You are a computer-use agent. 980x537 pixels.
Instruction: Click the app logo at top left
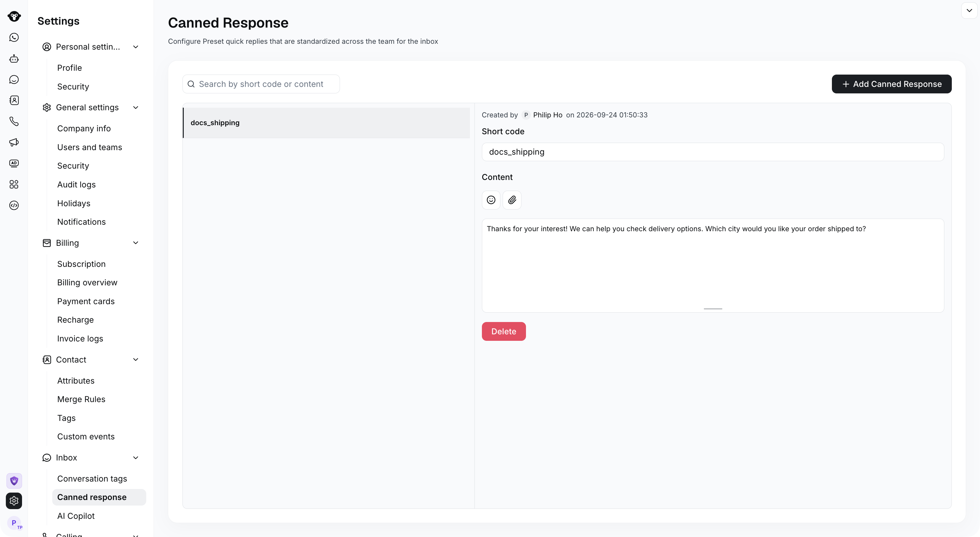click(x=14, y=16)
